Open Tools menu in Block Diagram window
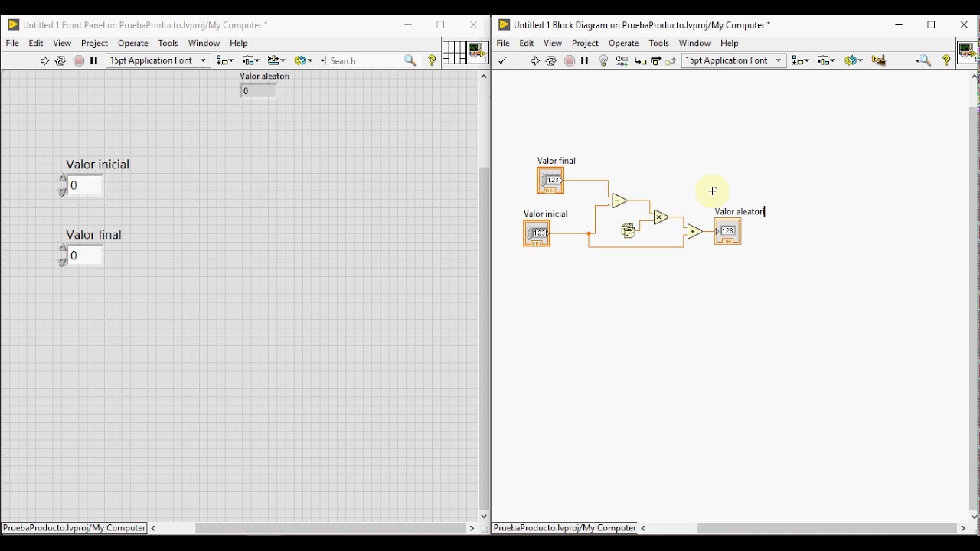980x551 pixels. (x=658, y=43)
